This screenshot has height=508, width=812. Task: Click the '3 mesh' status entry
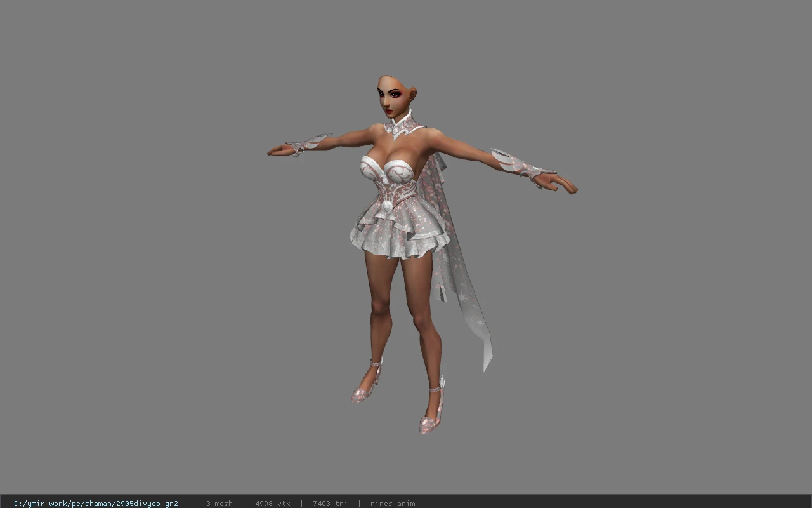point(219,504)
